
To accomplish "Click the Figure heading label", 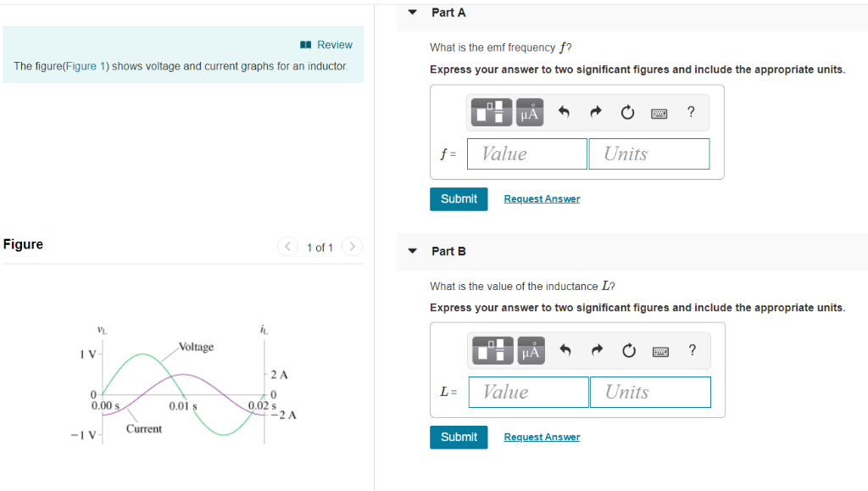I will [23, 244].
